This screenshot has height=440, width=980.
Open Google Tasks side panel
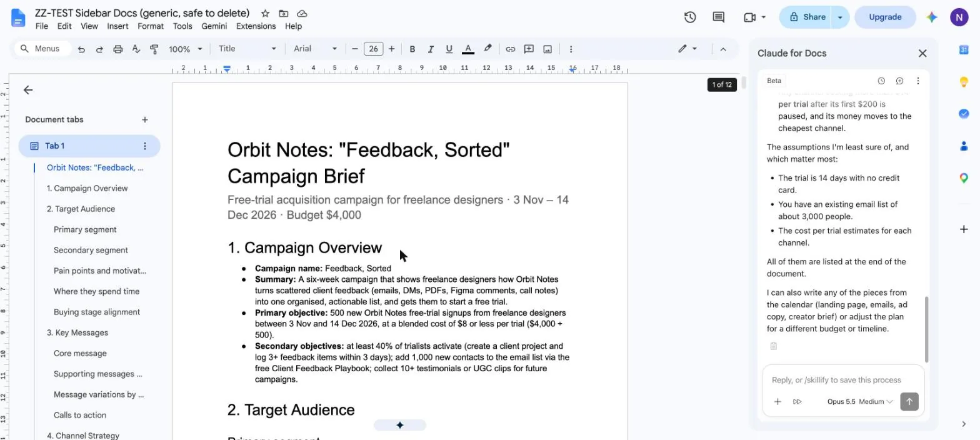(964, 114)
